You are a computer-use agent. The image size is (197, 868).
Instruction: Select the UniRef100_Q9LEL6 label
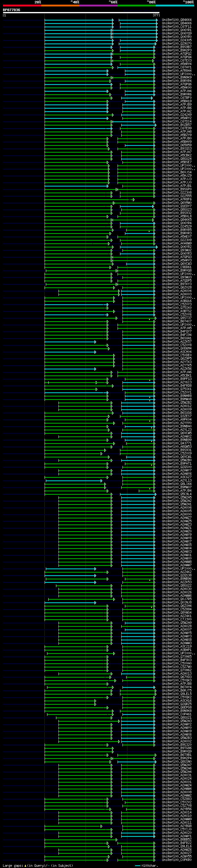[x=177, y=846]
